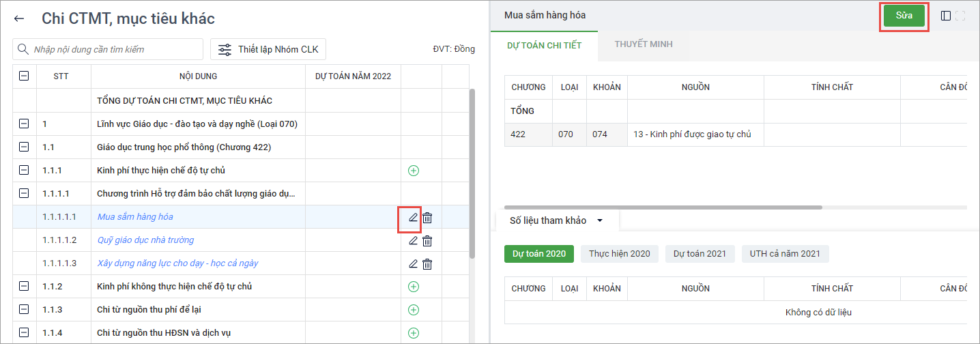Focus the search content input field
This screenshot has height=344, width=980.
(113, 49)
